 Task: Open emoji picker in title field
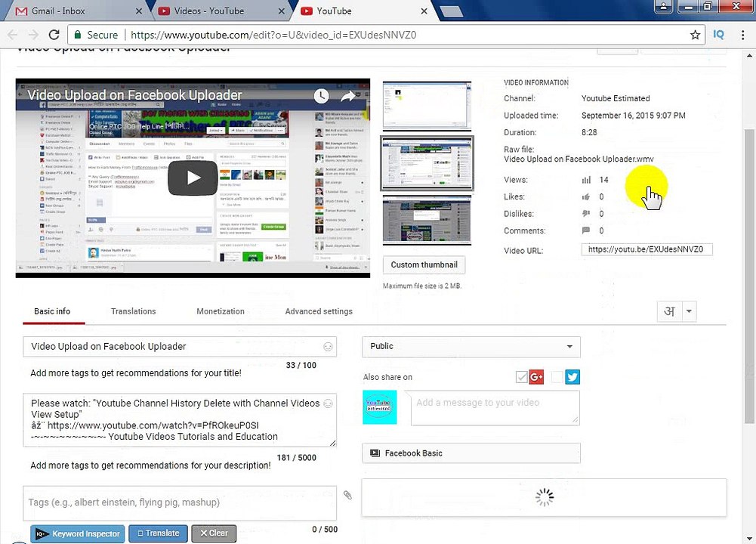tap(328, 347)
